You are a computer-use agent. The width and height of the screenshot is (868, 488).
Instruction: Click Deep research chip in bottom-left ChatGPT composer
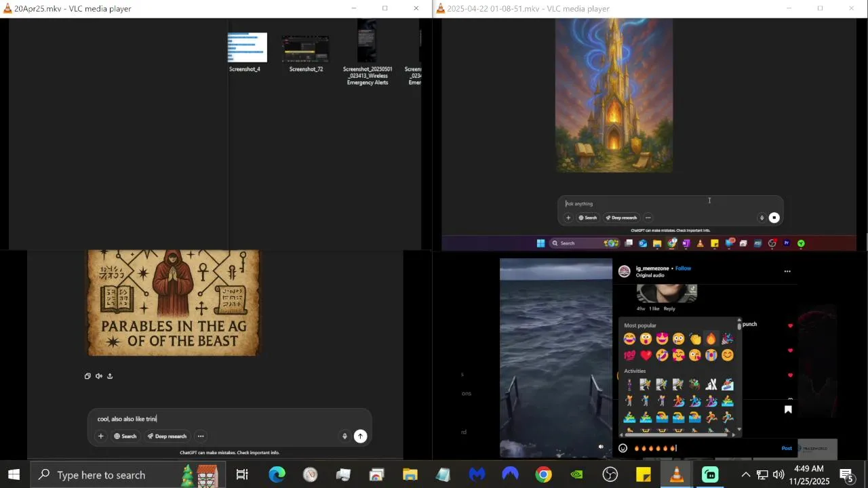click(167, 436)
